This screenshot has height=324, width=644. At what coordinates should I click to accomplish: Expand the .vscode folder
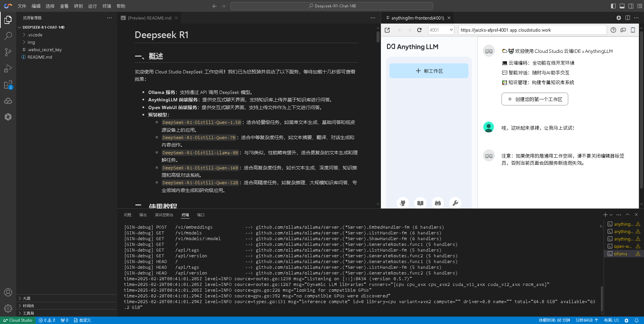[x=35, y=34]
